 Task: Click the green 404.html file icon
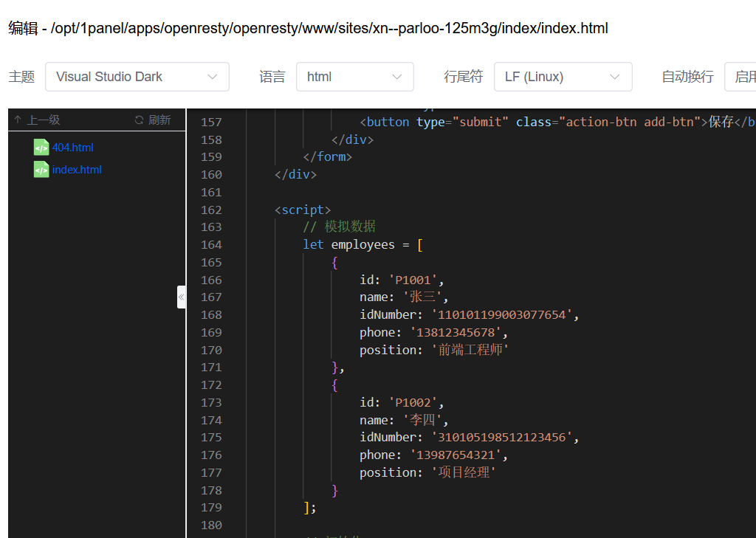pyautogui.click(x=41, y=148)
